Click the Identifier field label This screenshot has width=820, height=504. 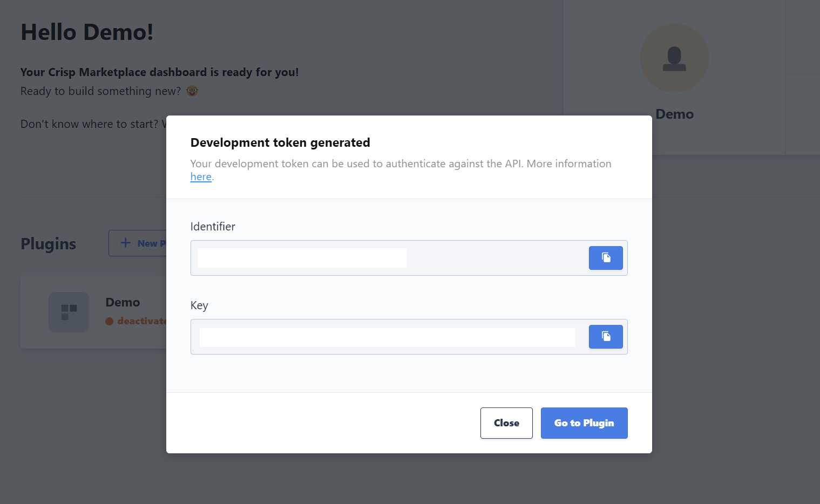(x=213, y=227)
